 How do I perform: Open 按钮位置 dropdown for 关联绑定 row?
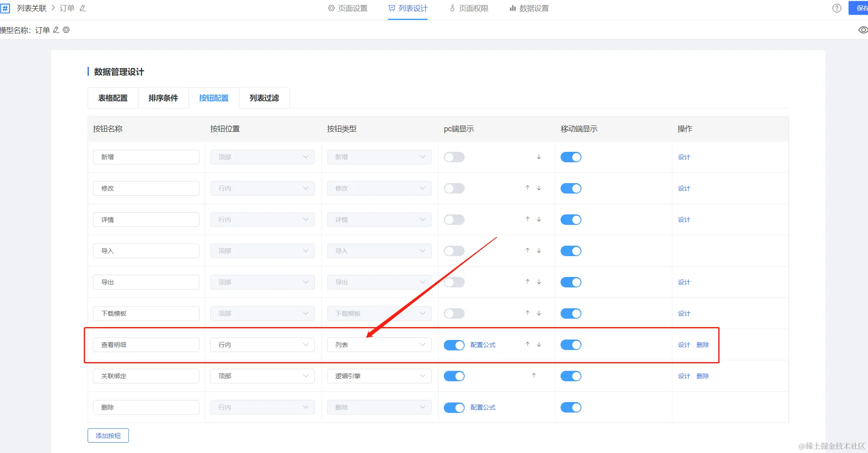point(262,376)
